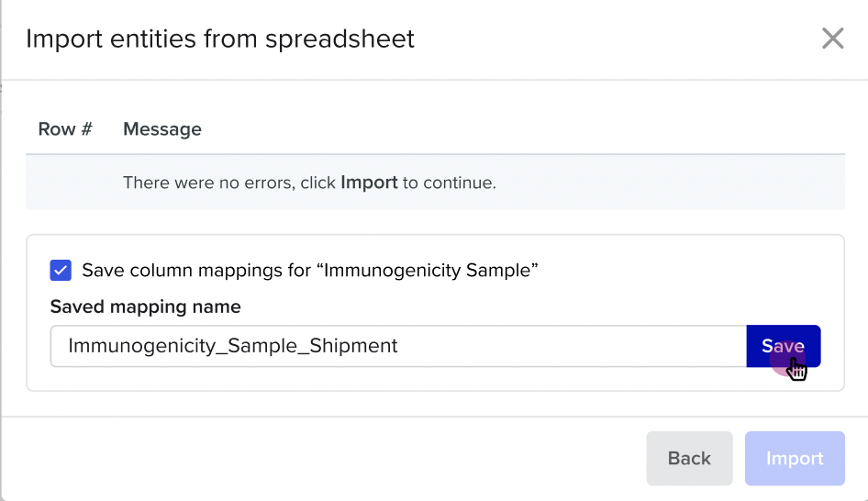Screen dimensions: 868x501
Task: Click the empty area of the mapping name field
Action: coord(570,346)
